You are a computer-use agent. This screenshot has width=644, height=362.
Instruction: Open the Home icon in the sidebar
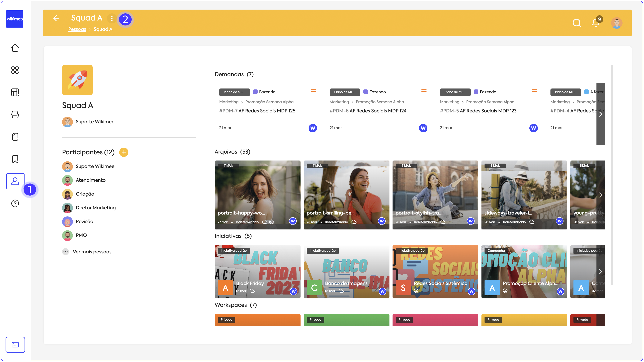click(15, 48)
